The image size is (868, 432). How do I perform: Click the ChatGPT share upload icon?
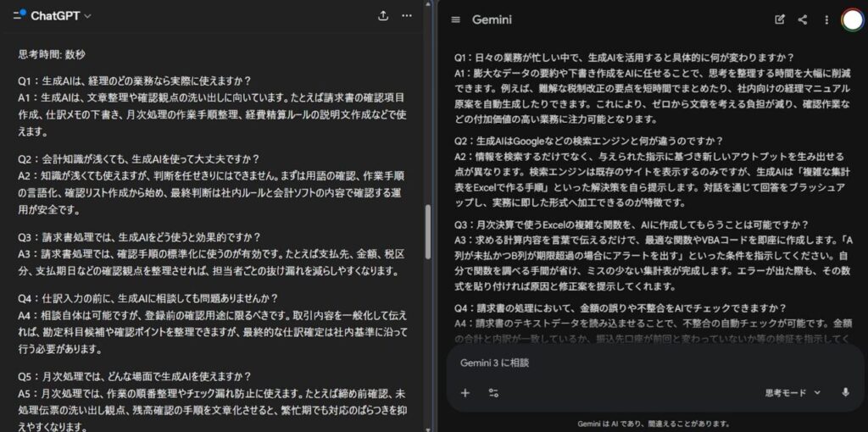383,15
